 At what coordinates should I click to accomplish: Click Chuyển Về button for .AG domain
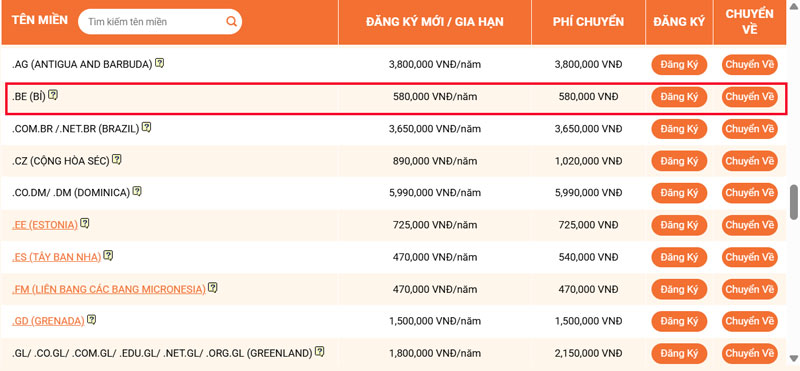pyautogui.click(x=749, y=65)
